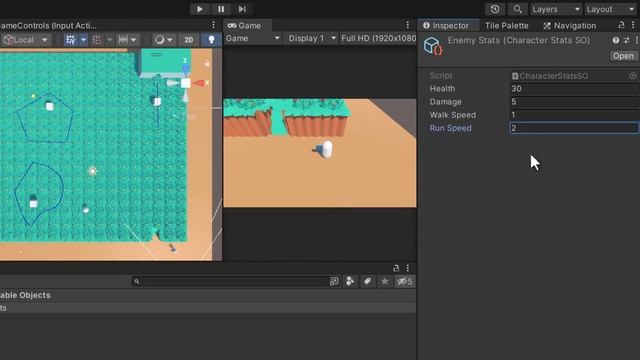The width and height of the screenshot is (640, 360).
Task: Click the Health label
Action: (442, 89)
